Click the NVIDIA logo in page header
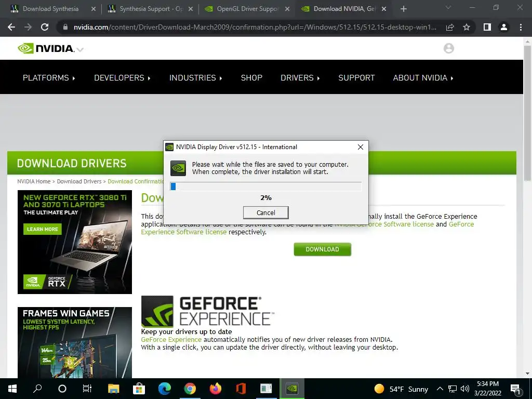Viewport: 532px width, 399px height. coord(46,48)
